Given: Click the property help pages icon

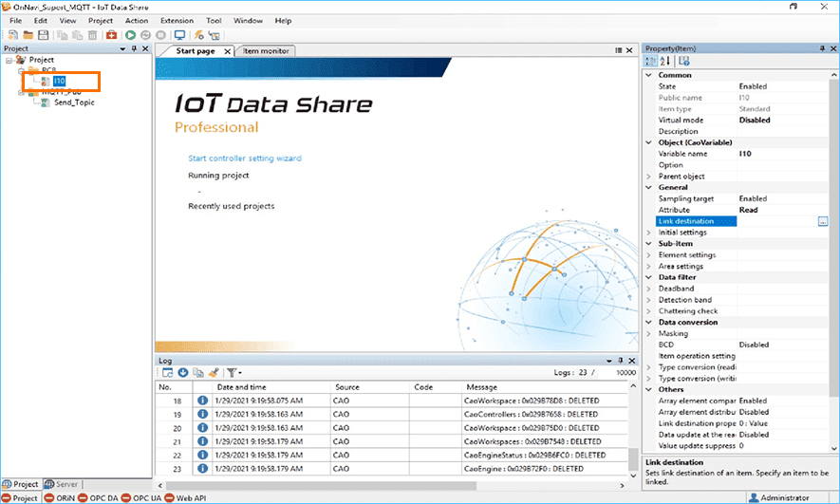Looking at the screenshot, I should [x=684, y=61].
